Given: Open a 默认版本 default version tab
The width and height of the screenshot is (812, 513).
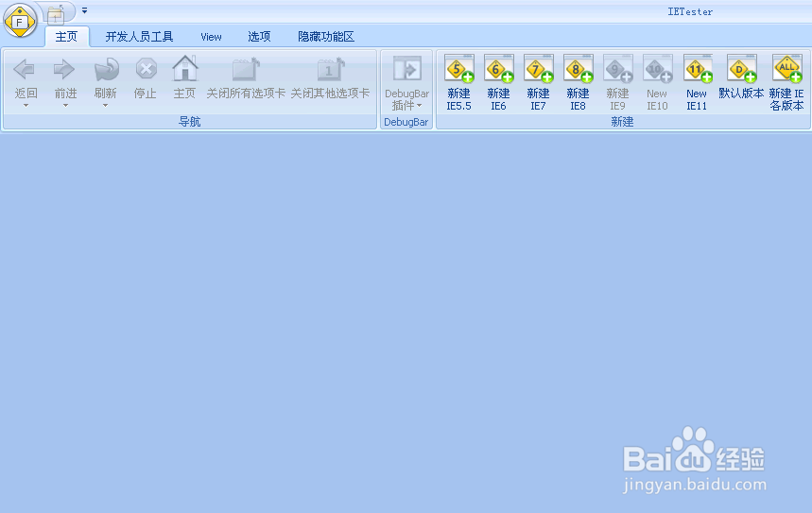Looking at the screenshot, I should [x=741, y=77].
